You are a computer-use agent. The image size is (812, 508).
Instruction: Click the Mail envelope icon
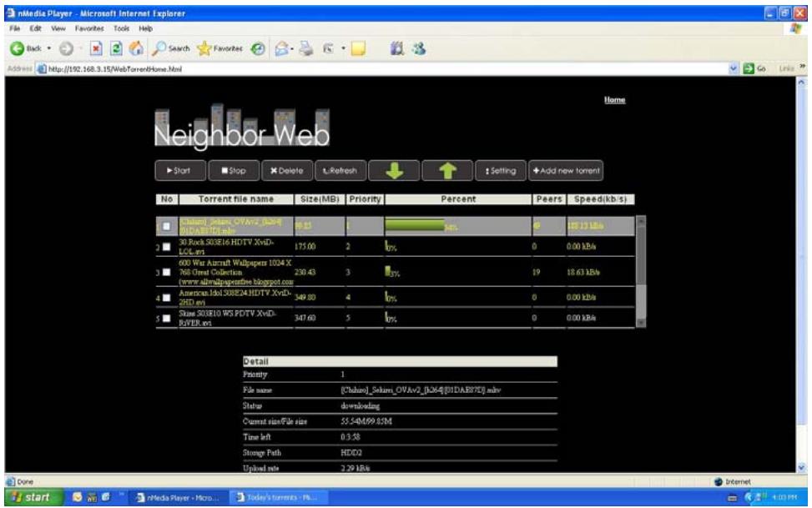click(x=281, y=48)
